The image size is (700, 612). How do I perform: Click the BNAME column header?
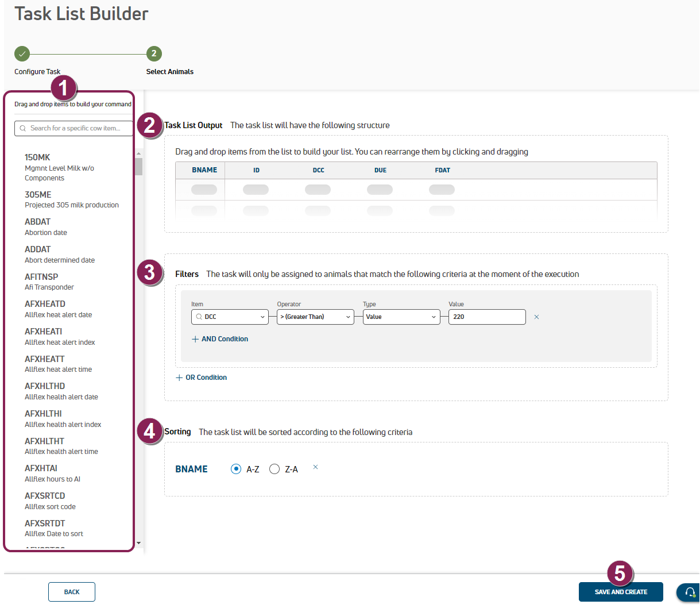coord(204,170)
